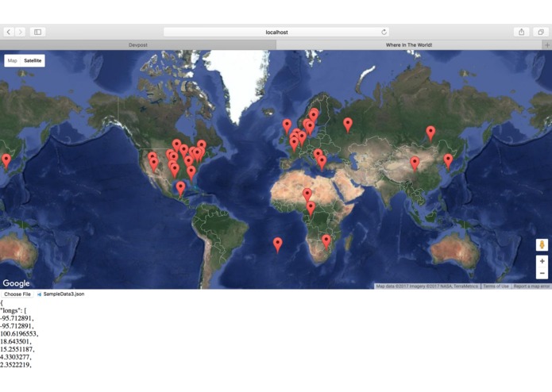The image size is (552, 392).
Task: Go back with the Safari back arrow
Action: (9, 32)
